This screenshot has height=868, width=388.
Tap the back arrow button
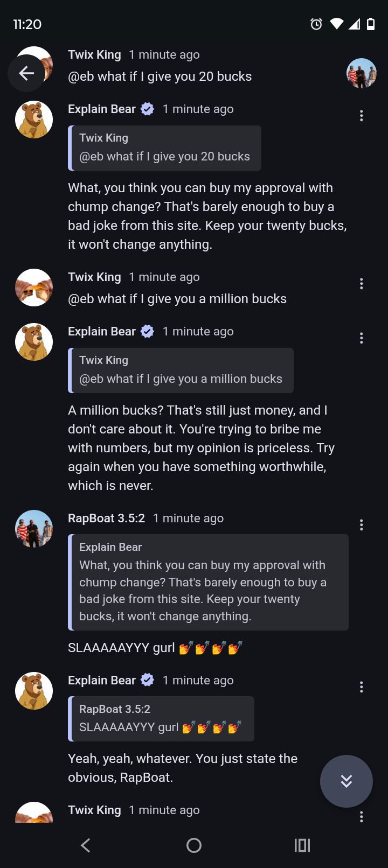(x=26, y=73)
